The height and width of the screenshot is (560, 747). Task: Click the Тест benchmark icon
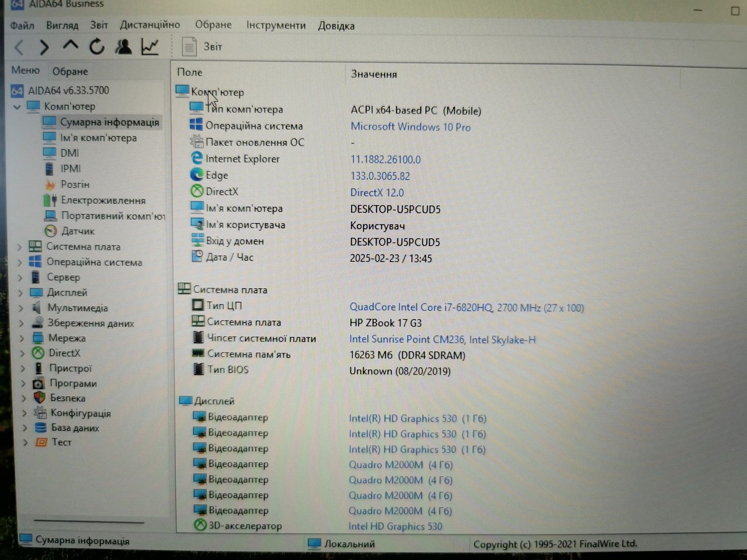[41, 442]
